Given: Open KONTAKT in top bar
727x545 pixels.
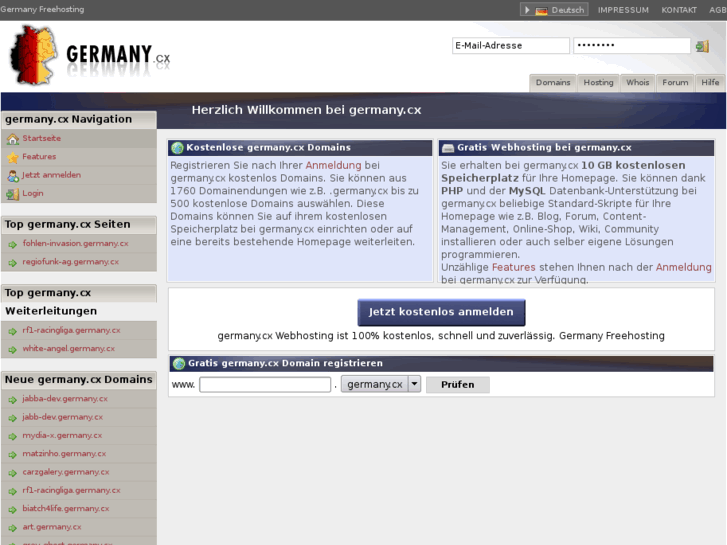Looking at the screenshot, I should (x=679, y=10).
